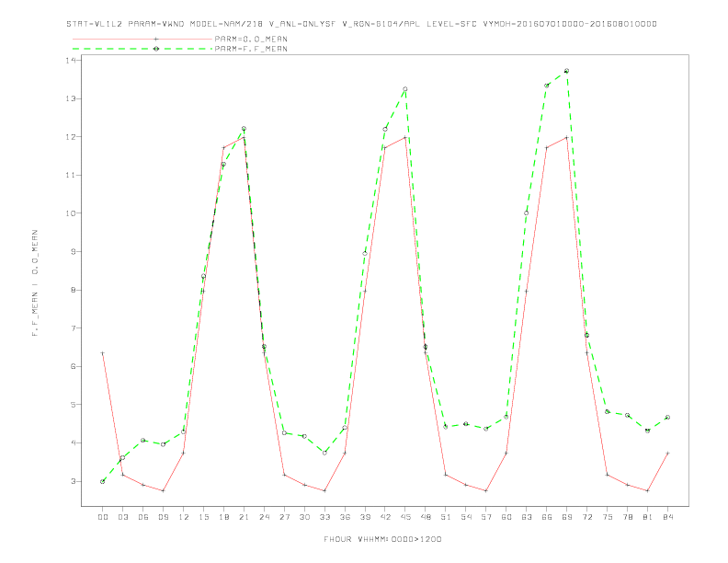Click red observed minimum point at hour 81
This screenshot has width=728, height=563.
[x=647, y=490]
